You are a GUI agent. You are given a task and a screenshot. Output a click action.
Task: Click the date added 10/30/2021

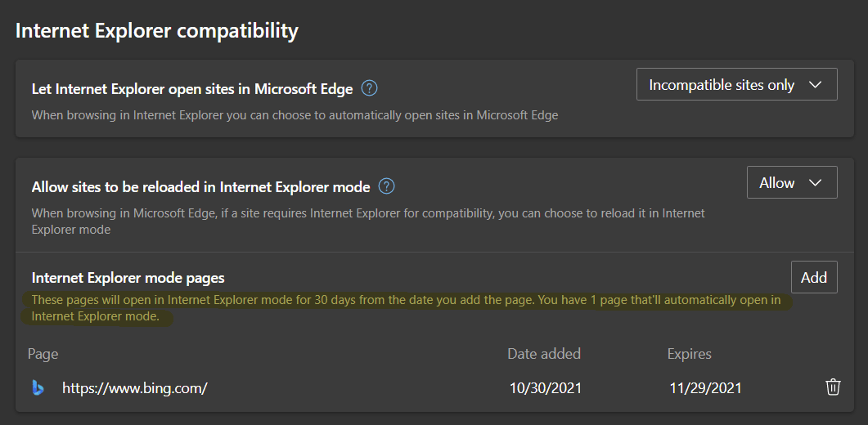(546, 388)
